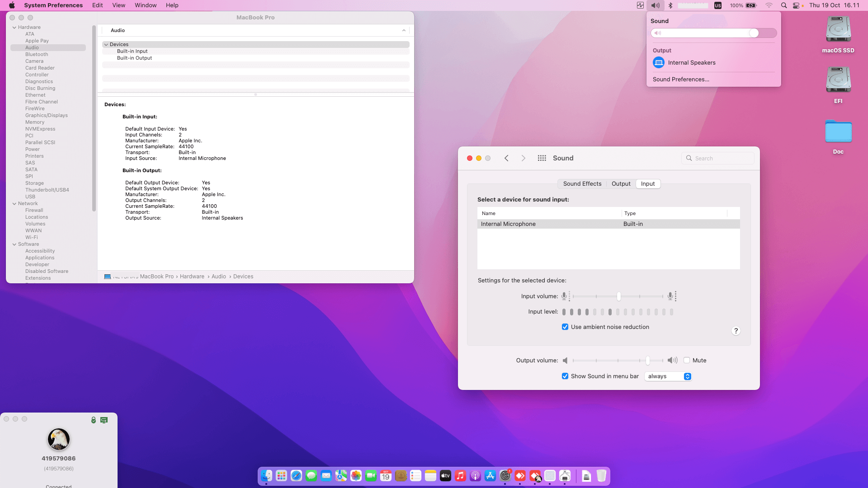
Task: Switch to the Sound Effects tab
Action: click(582, 184)
